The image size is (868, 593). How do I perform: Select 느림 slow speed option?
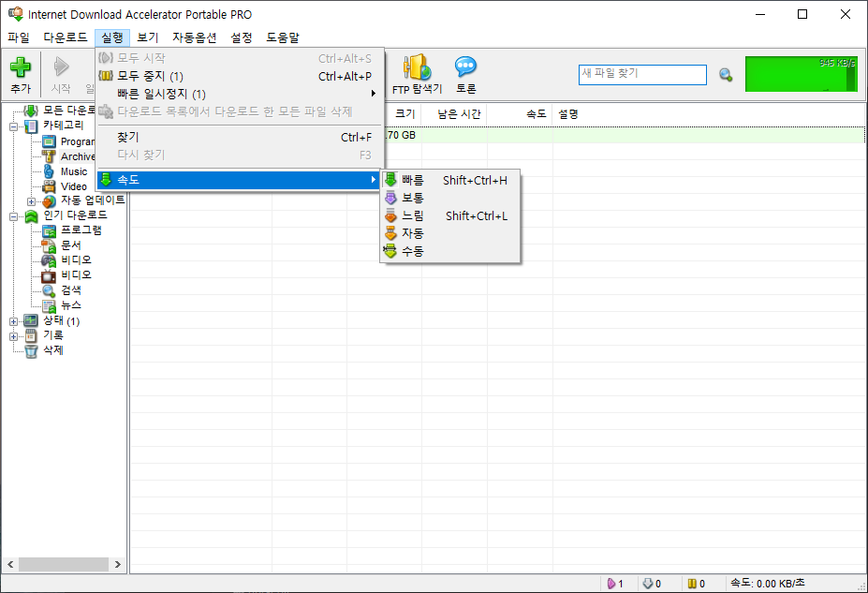450,215
